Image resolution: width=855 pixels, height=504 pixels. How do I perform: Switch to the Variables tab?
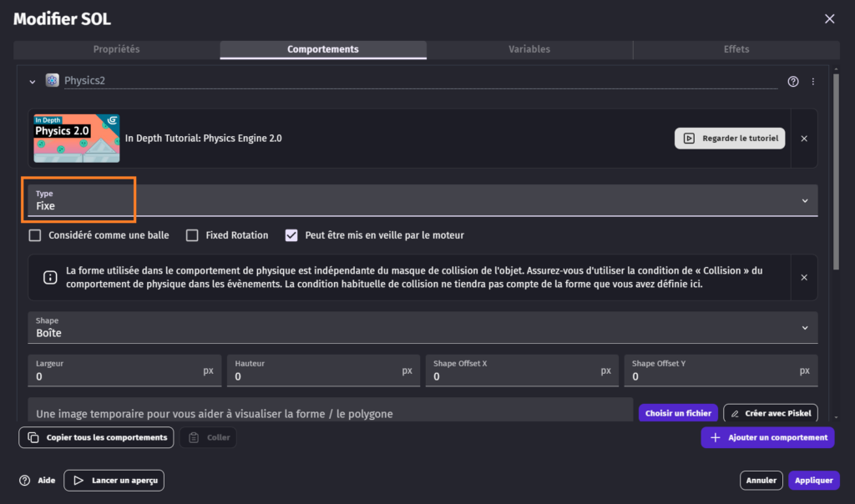pos(529,49)
